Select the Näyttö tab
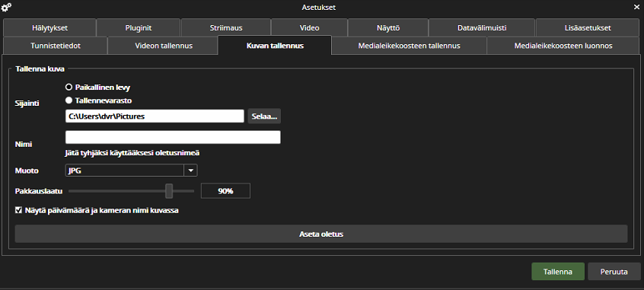Image resolution: width=644 pixels, height=290 pixels. click(x=388, y=28)
